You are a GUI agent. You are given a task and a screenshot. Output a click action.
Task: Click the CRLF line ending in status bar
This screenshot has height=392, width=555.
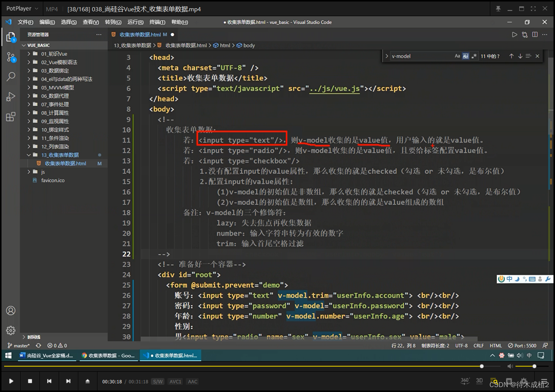[479, 345]
